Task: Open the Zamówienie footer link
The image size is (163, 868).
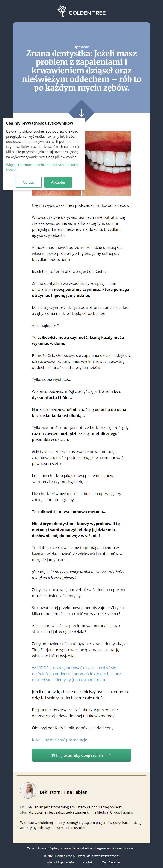Action: coord(111,862)
